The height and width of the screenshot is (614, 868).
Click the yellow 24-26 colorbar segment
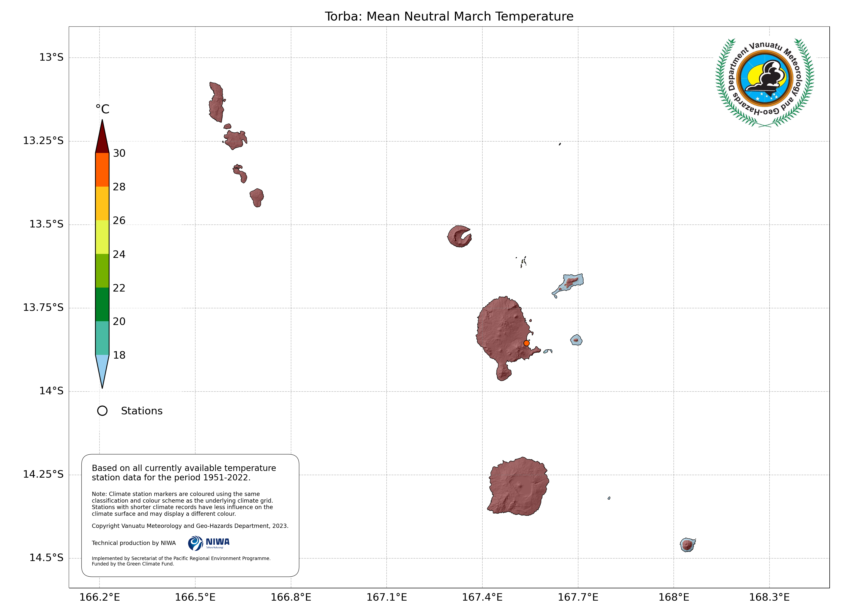click(x=102, y=237)
